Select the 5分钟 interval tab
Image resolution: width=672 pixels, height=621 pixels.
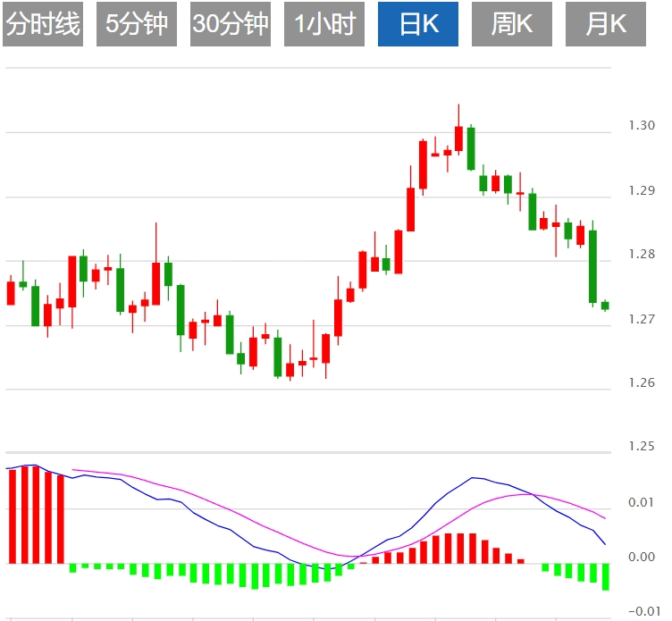[137, 24]
